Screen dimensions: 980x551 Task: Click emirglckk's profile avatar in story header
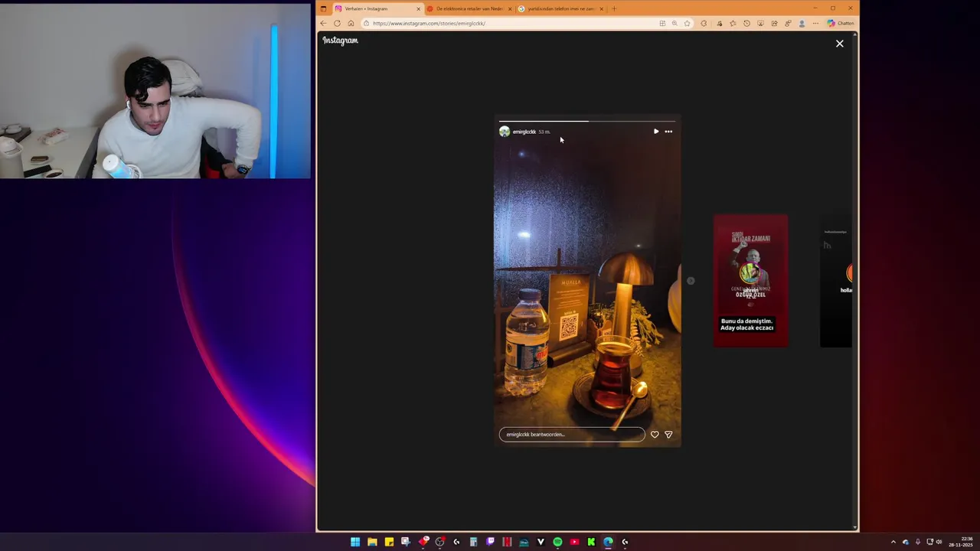coord(505,132)
